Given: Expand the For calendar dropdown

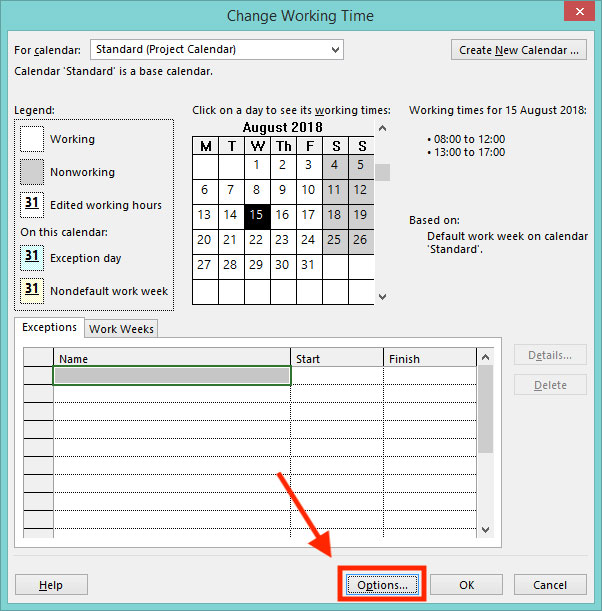Looking at the screenshot, I should click(333, 49).
